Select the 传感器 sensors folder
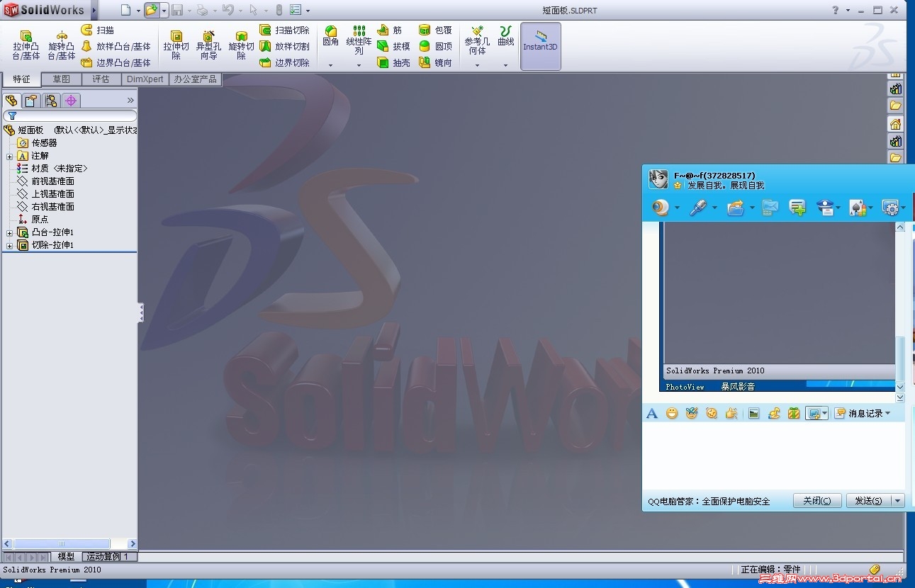 click(x=38, y=143)
